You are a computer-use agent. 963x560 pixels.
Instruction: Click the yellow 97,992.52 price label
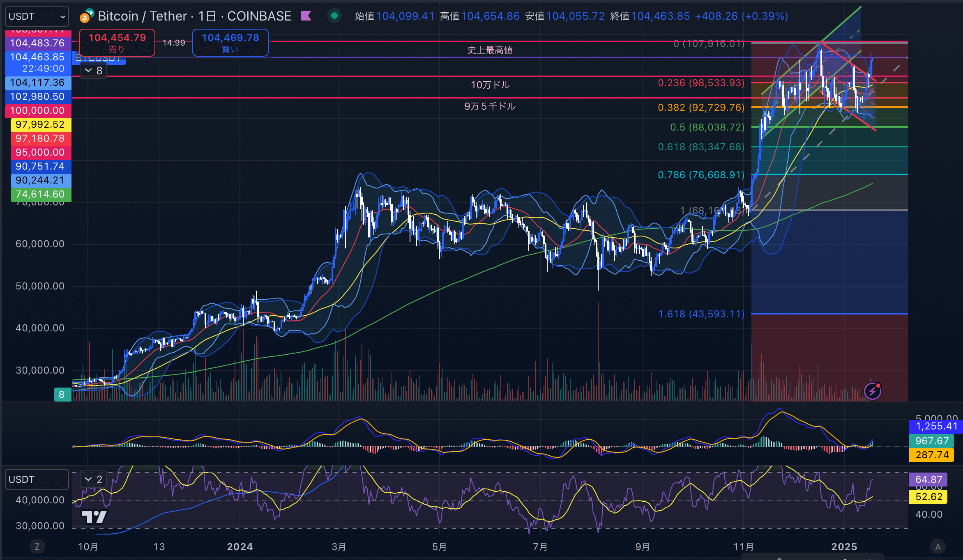tap(41, 124)
